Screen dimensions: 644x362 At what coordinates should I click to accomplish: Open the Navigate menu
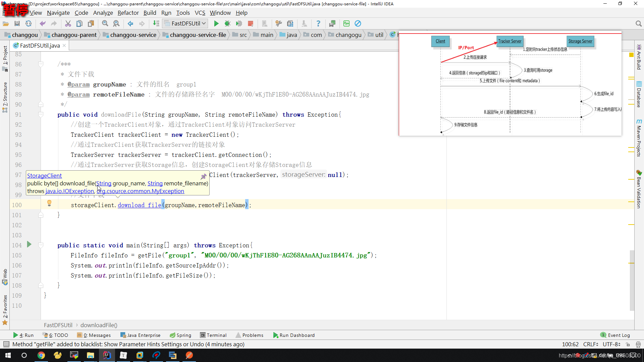[58, 13]
